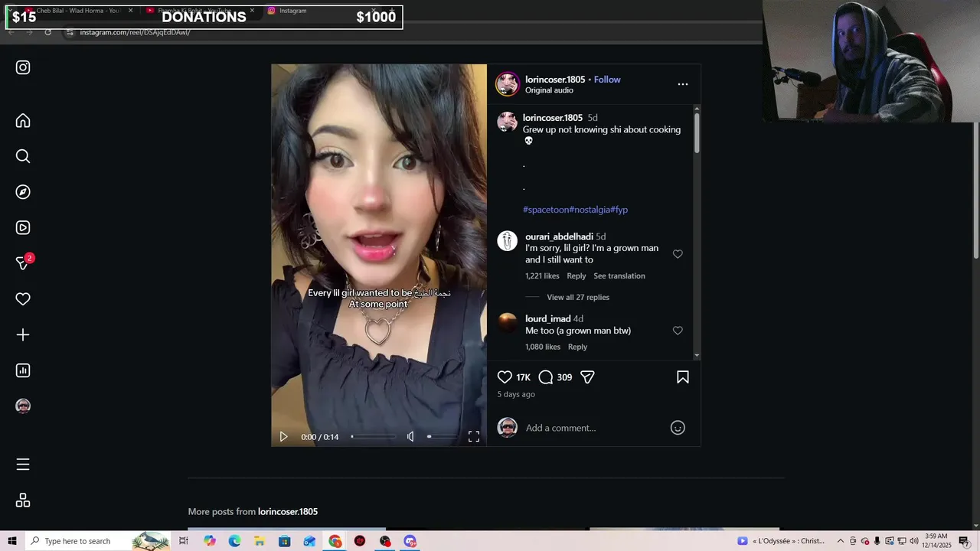Open lorincoser.1805 profile from post header

click(x=555, y=80)
